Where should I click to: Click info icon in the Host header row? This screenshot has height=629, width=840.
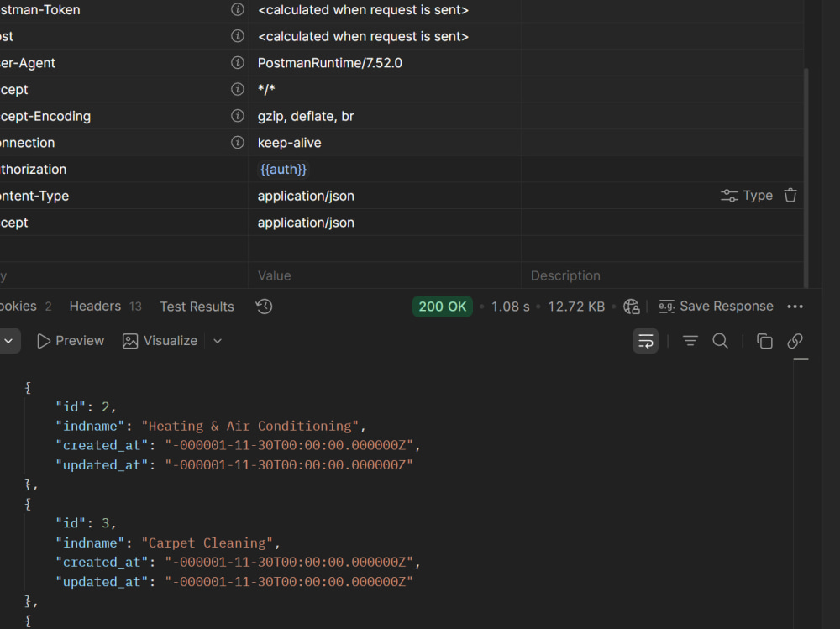tap(238, 36)
